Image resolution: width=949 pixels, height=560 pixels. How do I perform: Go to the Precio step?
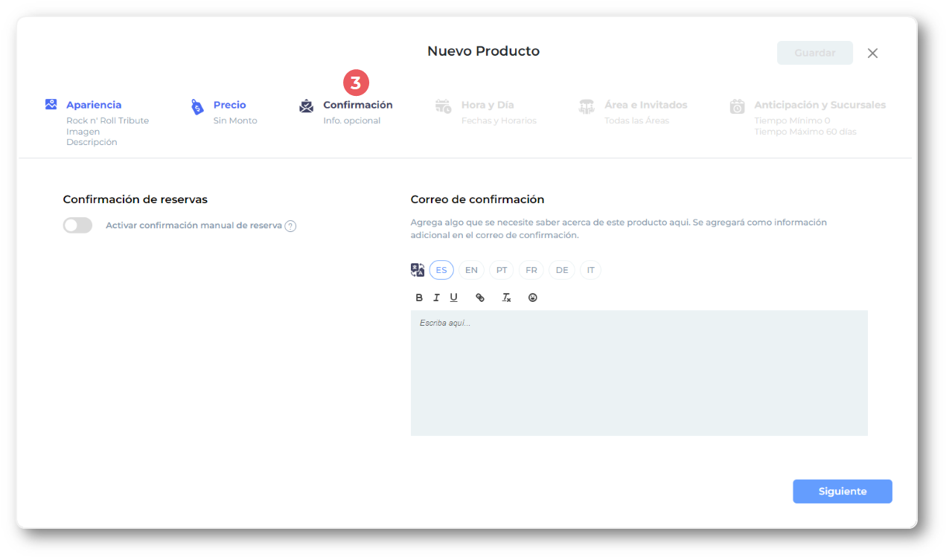(x=229, y=105)
